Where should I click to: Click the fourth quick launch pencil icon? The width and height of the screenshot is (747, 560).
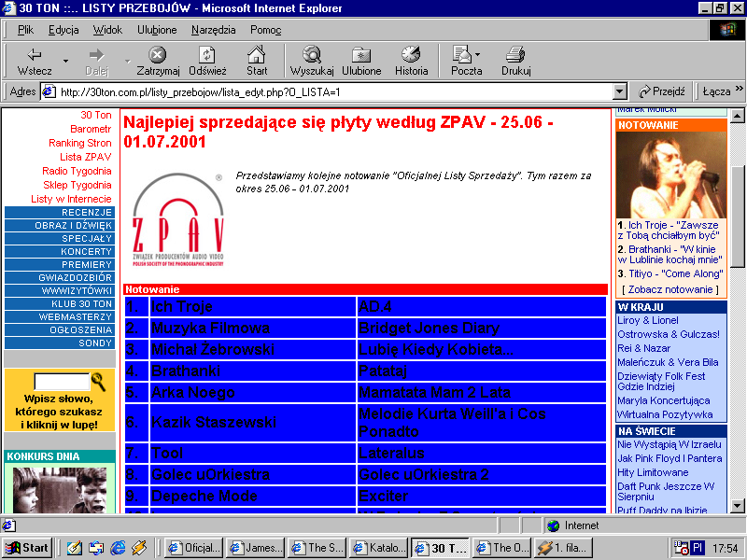click(x=139, y=548)
